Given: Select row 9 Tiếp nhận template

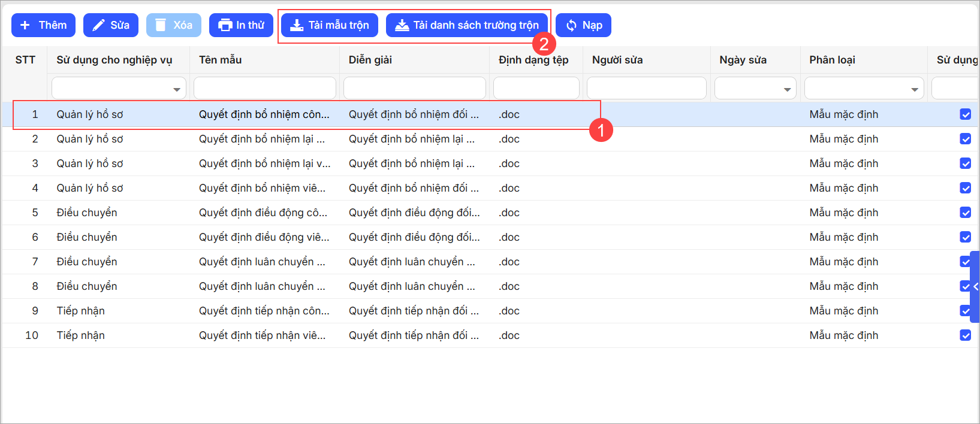Looking at the screenshot, I should click(264, 311).
